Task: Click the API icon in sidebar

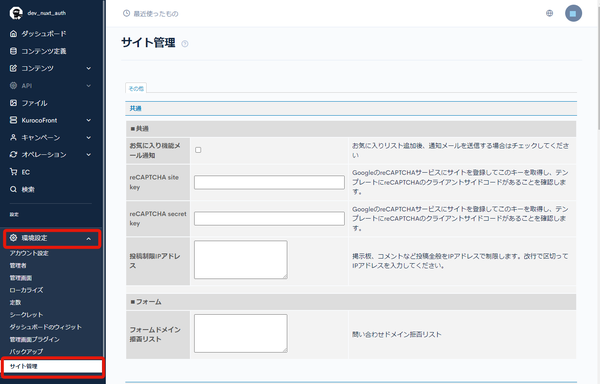Action: [x=13, y=86]
